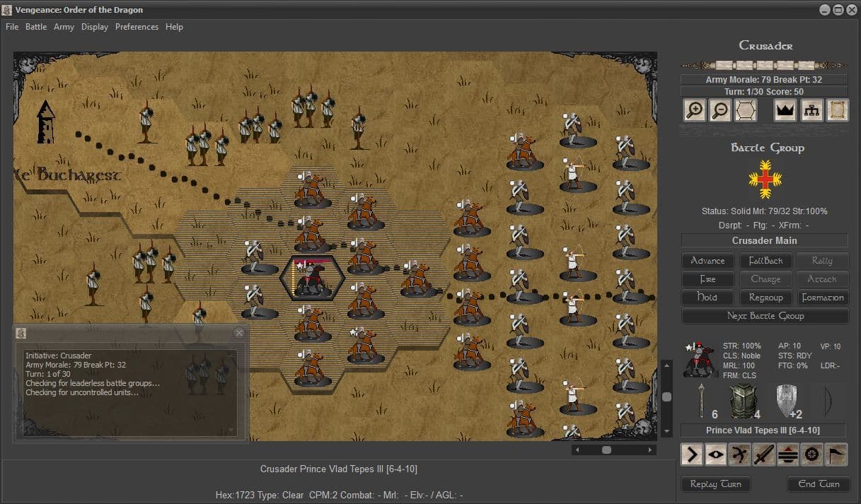
Task: Click the breastplate armor icon rated 4
Action: click(744, 402)
